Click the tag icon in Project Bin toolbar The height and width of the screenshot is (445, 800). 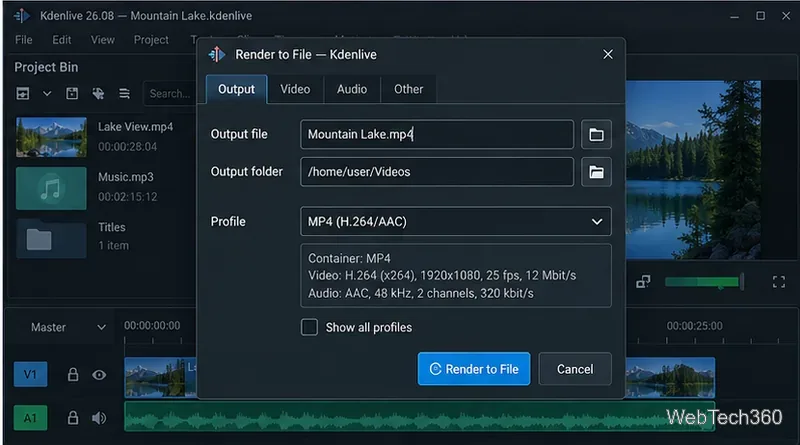tap(98, 93)
